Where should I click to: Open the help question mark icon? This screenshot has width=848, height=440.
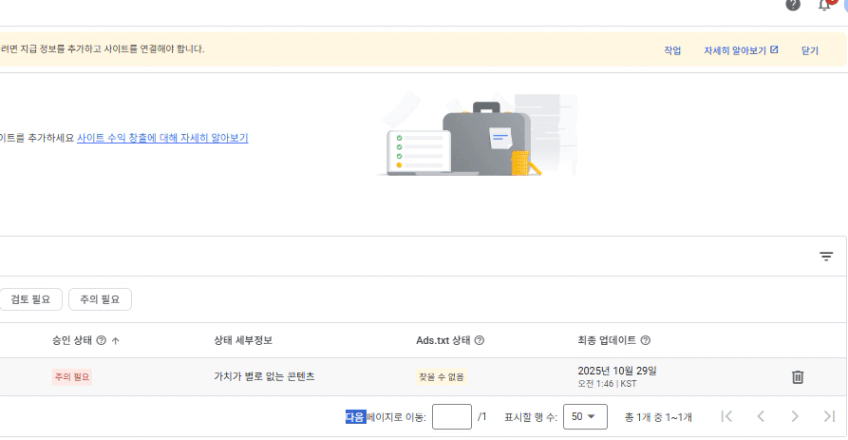coord(793,5)
